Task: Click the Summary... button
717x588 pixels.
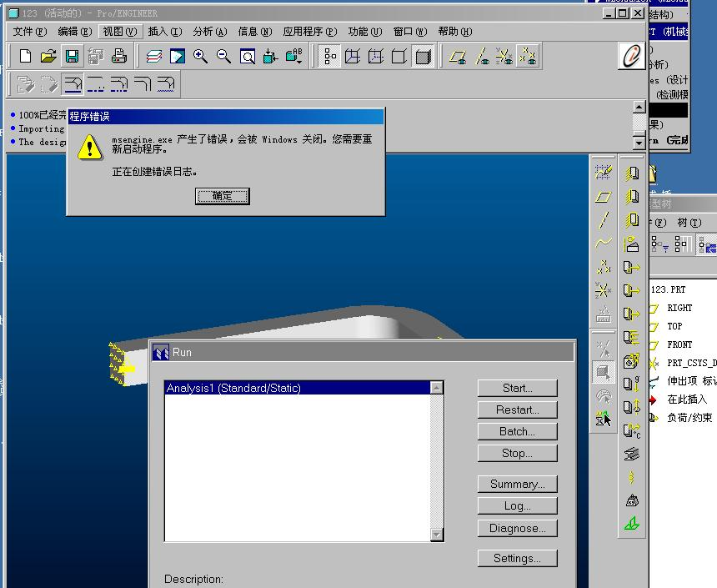Action: tap(517, 484)
